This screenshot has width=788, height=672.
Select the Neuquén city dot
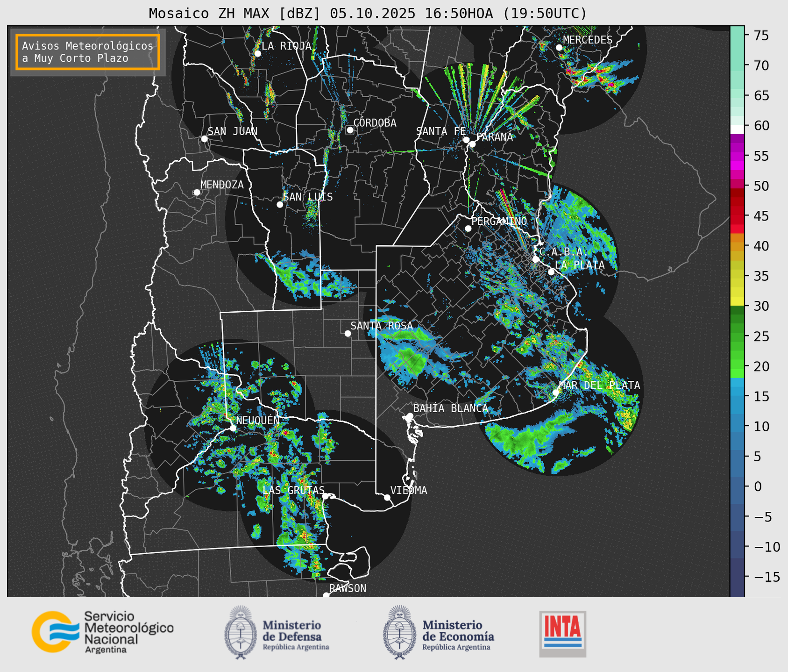pyautogui.click(x=233, y=428)
